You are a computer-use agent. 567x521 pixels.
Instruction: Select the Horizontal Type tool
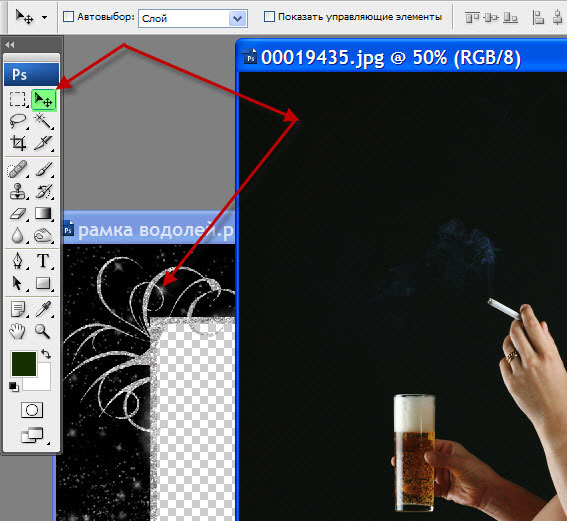(x=43, y=260)
